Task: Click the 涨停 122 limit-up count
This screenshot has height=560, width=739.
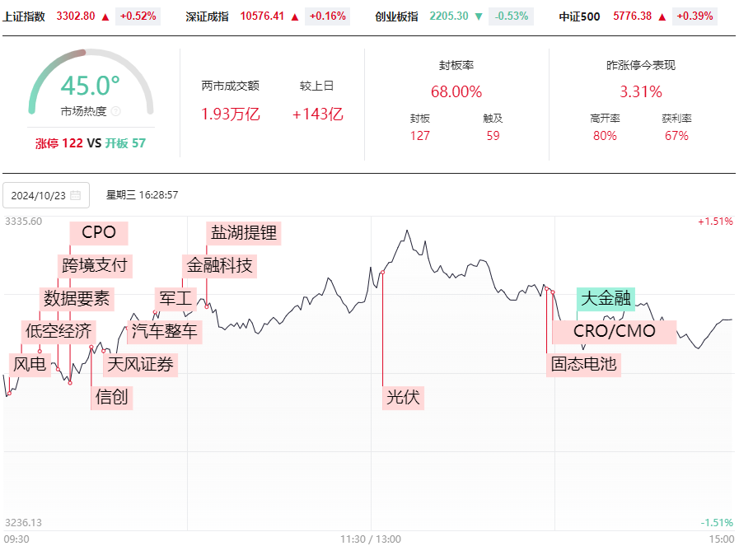Action: (x=59, y=143)
